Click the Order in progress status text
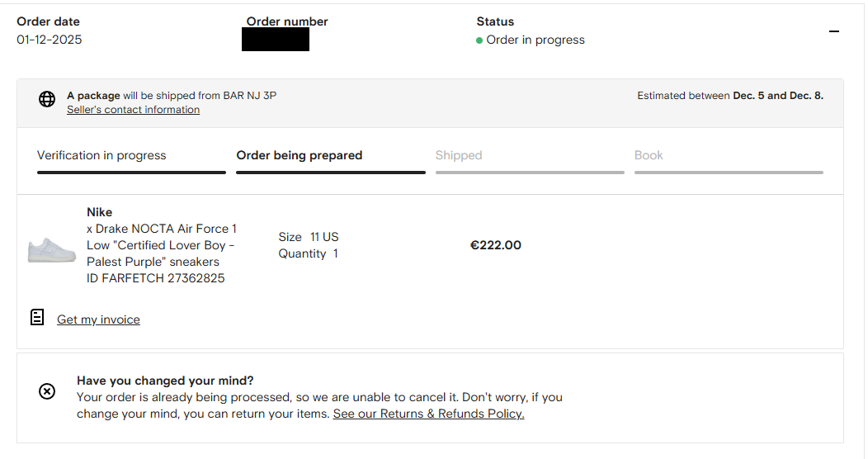868x459 pixels. 535,40
